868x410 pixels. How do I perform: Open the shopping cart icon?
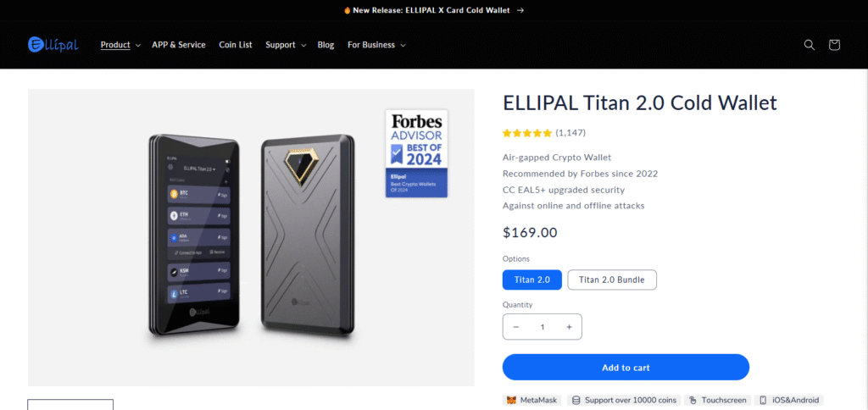(834, 45)
